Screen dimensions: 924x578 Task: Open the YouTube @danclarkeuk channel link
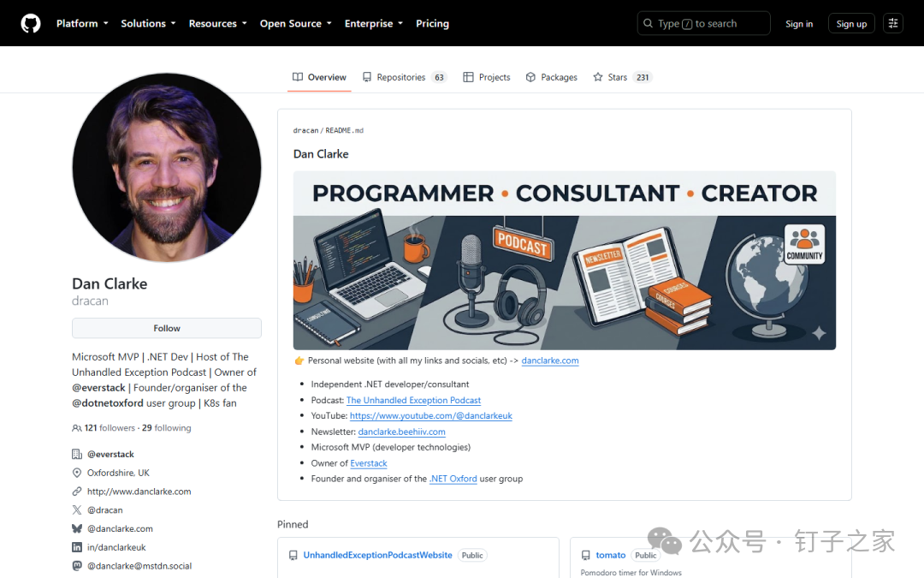[430, 416]
